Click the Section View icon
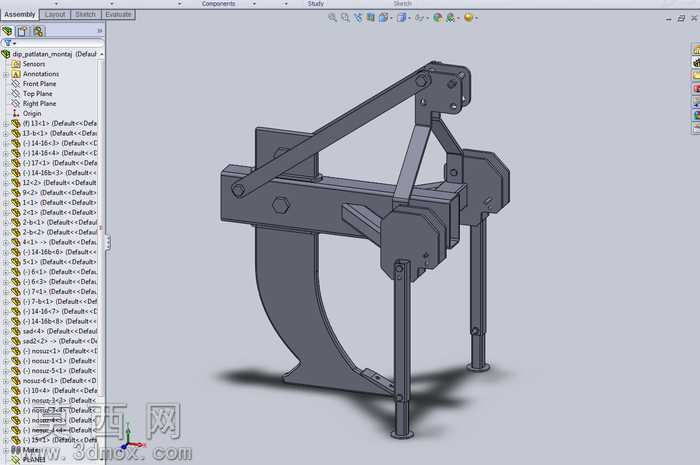 click(x=370, y=17)
